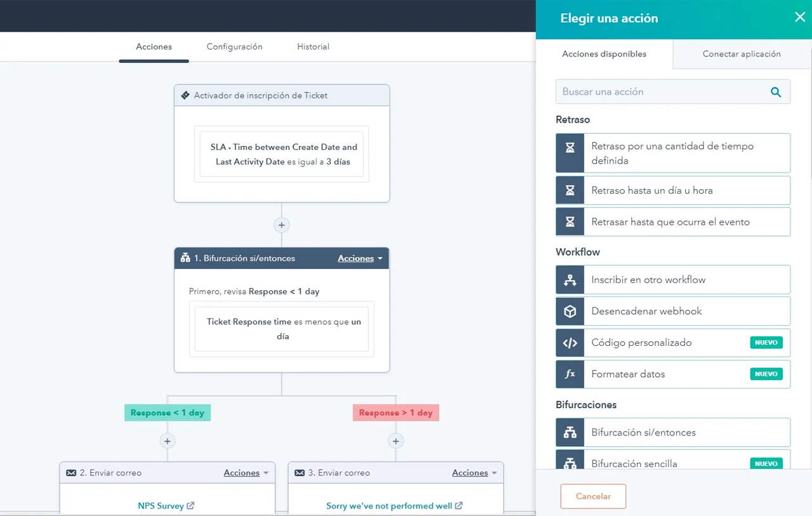Open the Historial tab

313,47
